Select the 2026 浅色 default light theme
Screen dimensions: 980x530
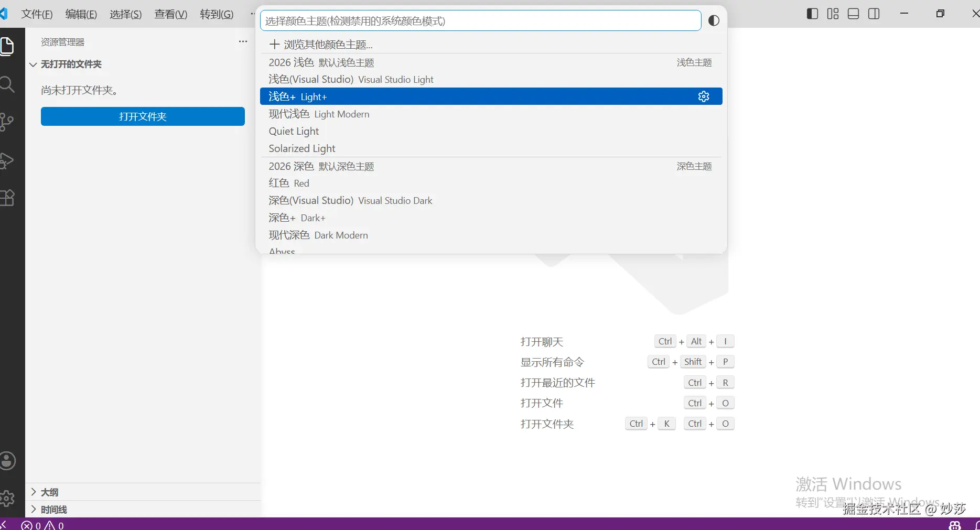(x=491, y=62)
